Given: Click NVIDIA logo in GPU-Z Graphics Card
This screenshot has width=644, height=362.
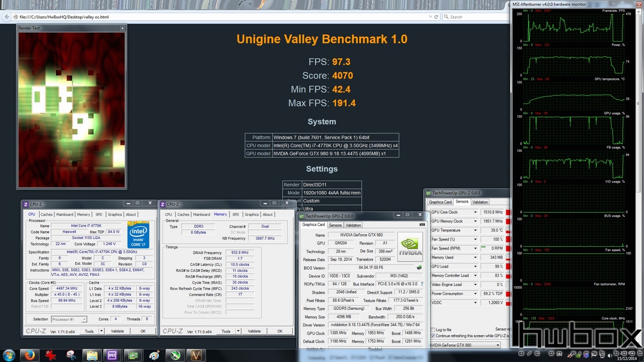Looking at the screenshot, I should click(410, 248).
